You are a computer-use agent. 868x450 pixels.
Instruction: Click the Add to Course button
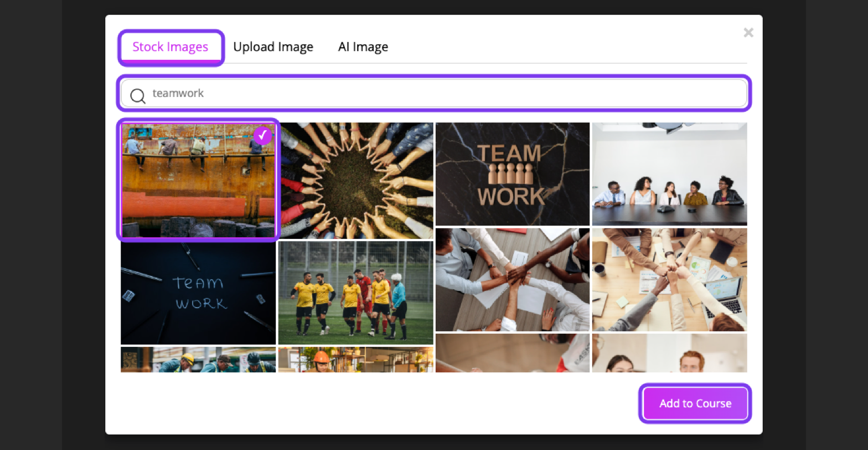point(695,403)
